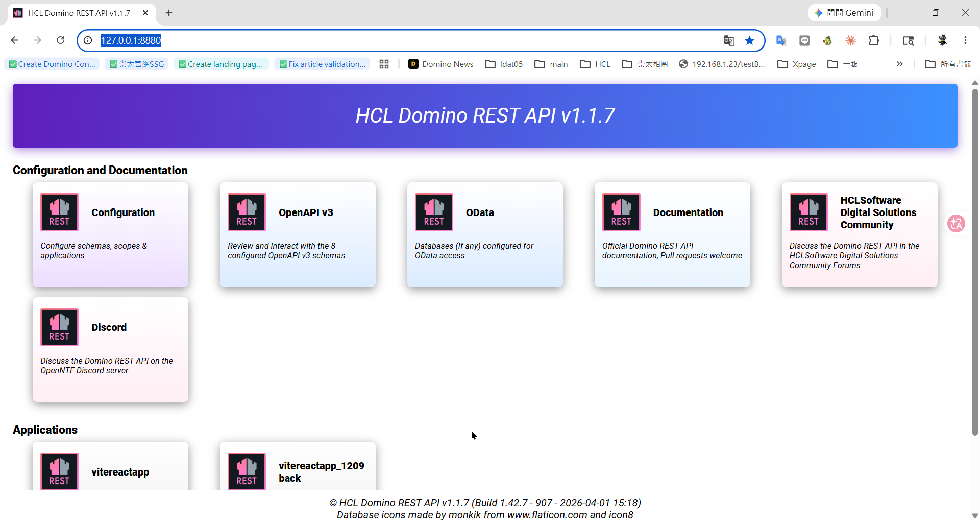Open the vitereactapp_1209 back application title
980x521 pixels.
(322, 472)
